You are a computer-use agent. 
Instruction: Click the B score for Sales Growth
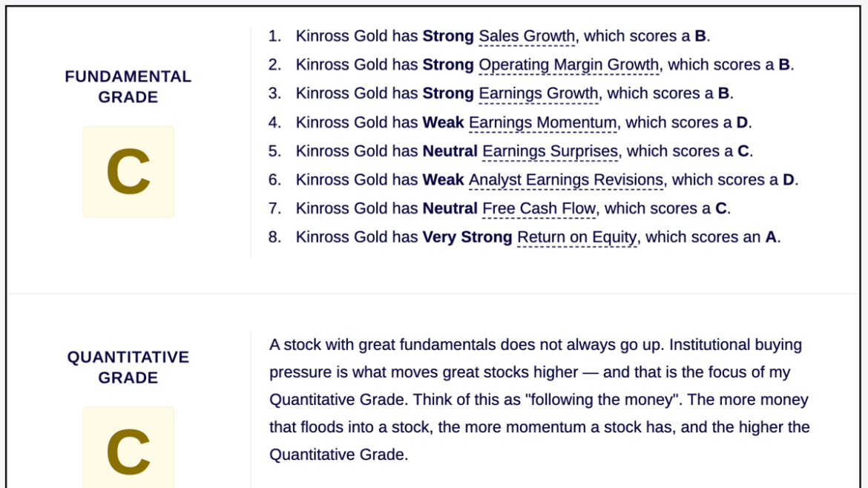pos(700,36)
